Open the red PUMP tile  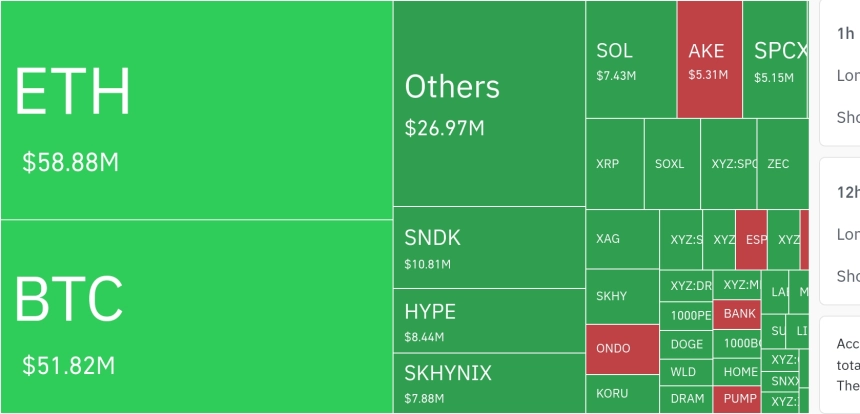[737, 399]
